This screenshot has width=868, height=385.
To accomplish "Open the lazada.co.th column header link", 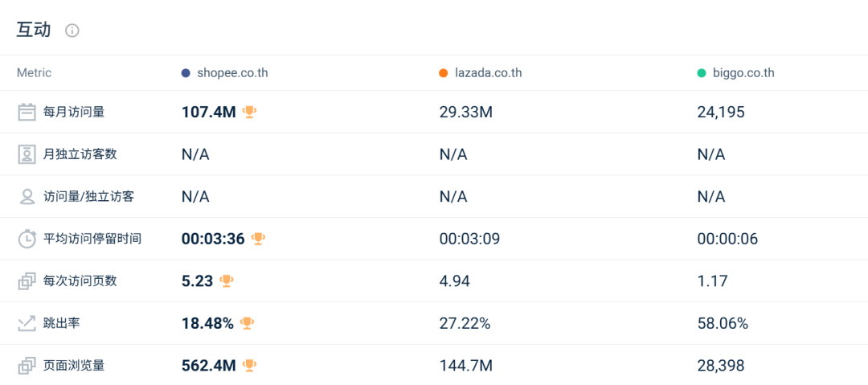I will coord(489,73).
